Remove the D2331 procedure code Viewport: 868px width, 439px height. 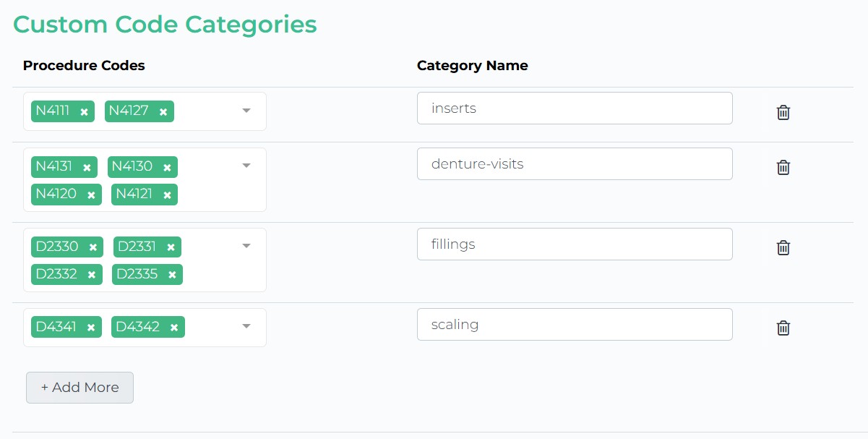171,247
